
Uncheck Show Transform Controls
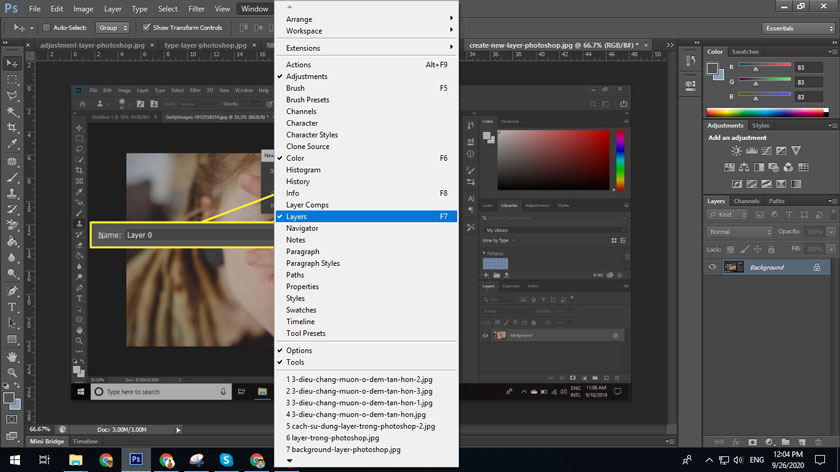point(146,27)
